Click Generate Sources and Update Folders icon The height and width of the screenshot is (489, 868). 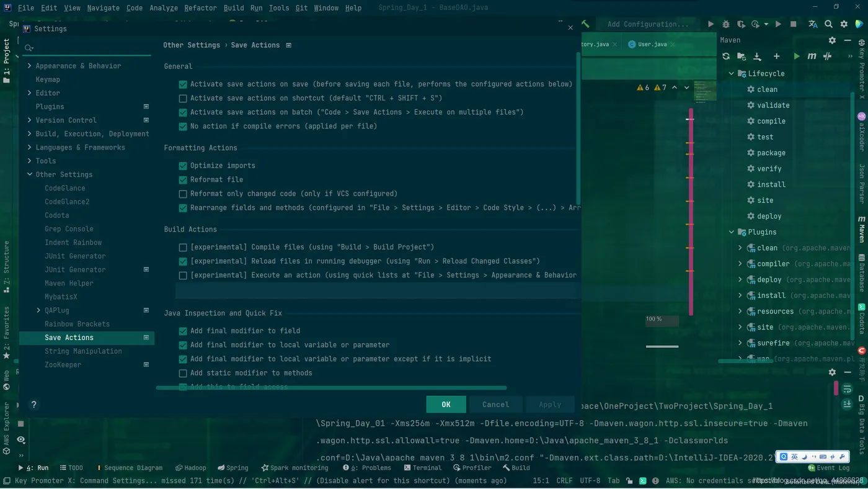[x=742, y=56]
